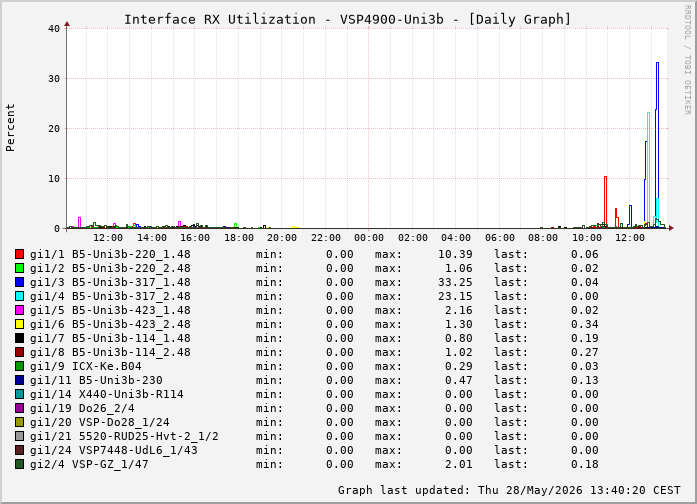Click the gray gi1/21 legend color swatch
The width and height of the screenshot is (697, 504).
click(x=19, y=436)
